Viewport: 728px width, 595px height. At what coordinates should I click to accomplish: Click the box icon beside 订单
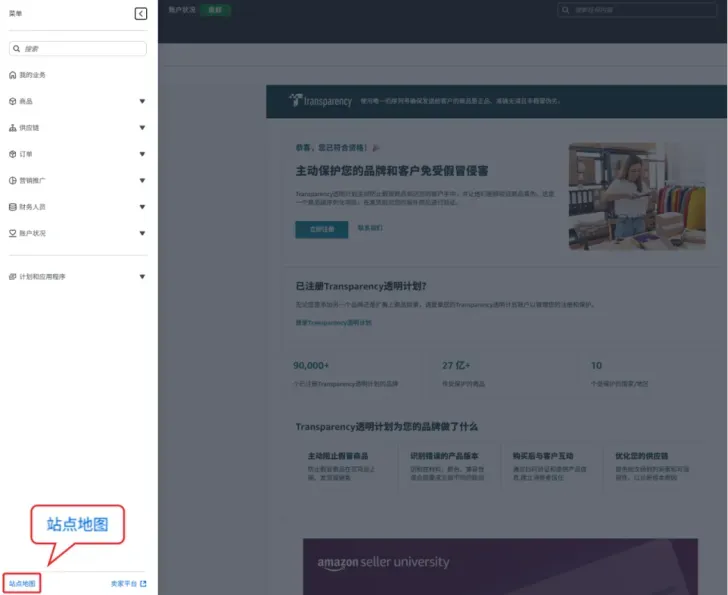click(13, 154)
